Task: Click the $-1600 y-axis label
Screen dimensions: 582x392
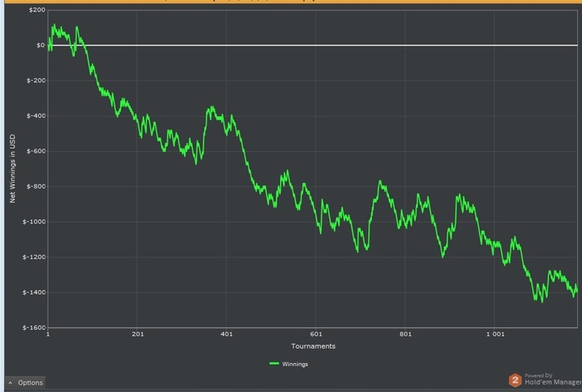Action: 34,327
